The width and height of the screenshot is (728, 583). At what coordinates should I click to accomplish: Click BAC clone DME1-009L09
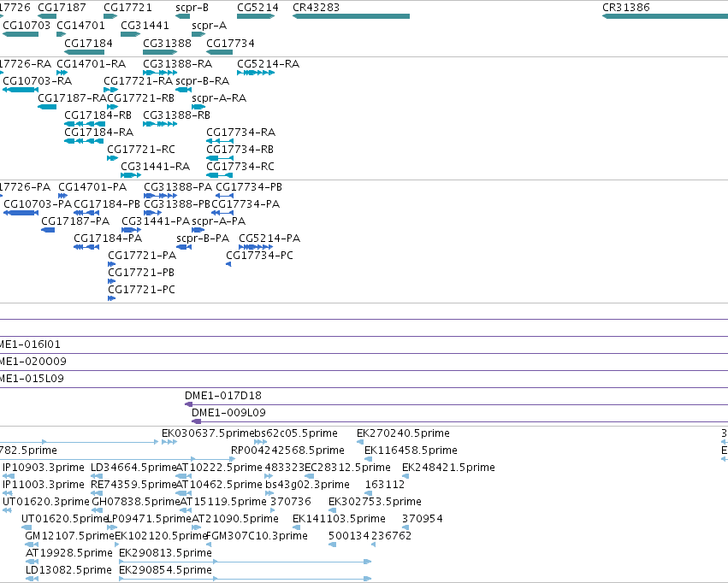click(459, 421)
